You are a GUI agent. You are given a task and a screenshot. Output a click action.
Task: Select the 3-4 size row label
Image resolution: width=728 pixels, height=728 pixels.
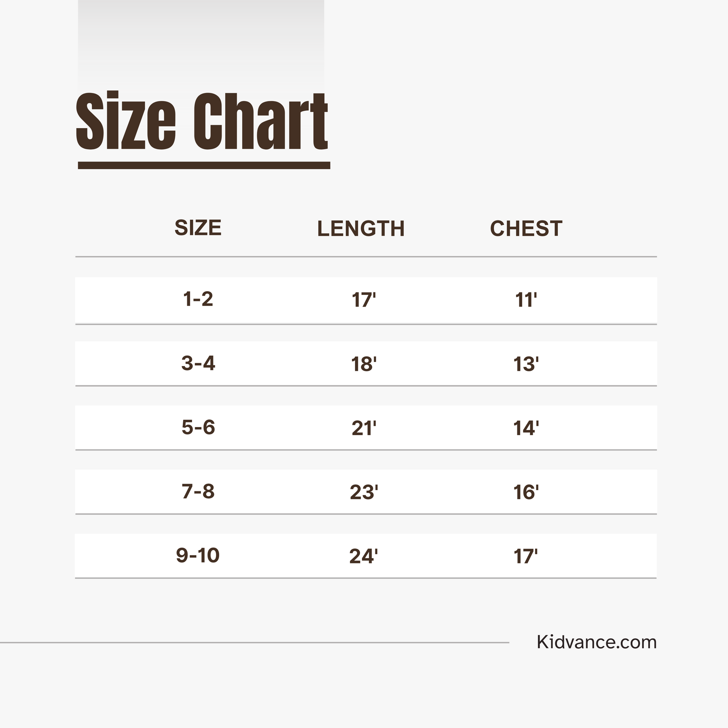click(198, 363)
